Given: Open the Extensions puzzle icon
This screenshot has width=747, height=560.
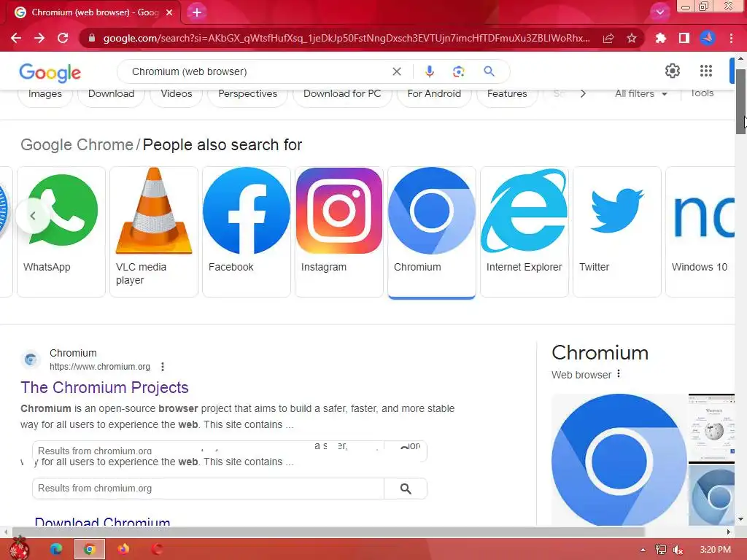Looking at the screenshot, I should click(x=660, y=38).
